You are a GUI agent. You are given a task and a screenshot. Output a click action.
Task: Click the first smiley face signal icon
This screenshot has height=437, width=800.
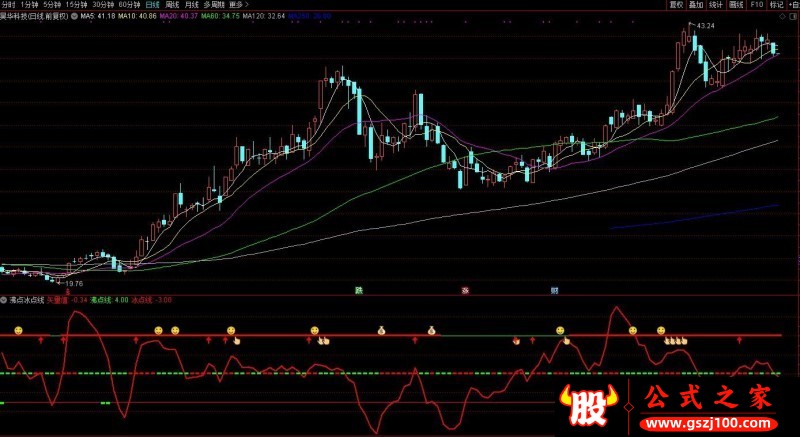(x=18, y=330)
